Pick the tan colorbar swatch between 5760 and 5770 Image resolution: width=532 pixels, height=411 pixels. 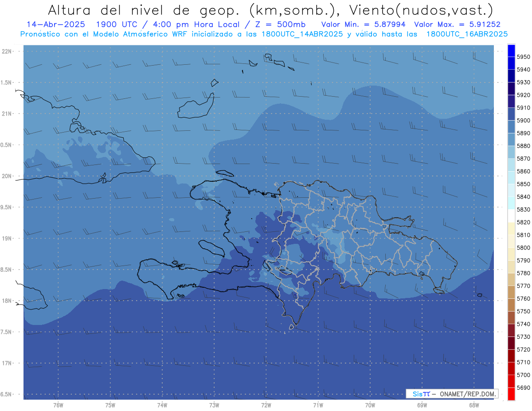(511, 292)
